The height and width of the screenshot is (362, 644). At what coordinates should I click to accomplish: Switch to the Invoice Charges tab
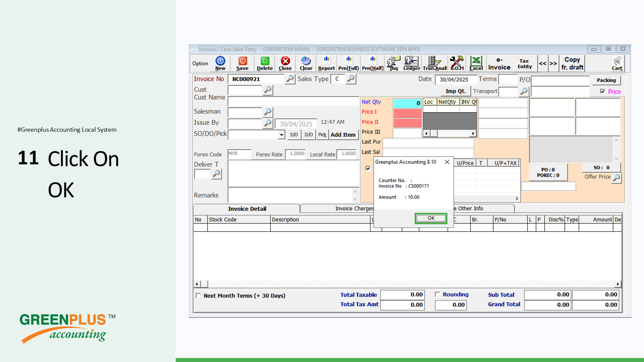coord(354,208)
